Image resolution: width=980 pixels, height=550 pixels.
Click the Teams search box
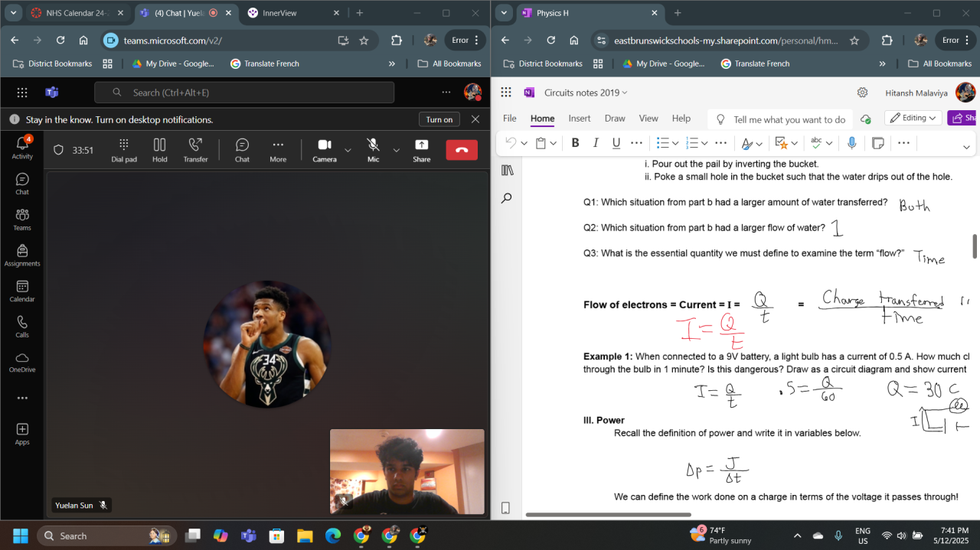[x=244, y=93]
